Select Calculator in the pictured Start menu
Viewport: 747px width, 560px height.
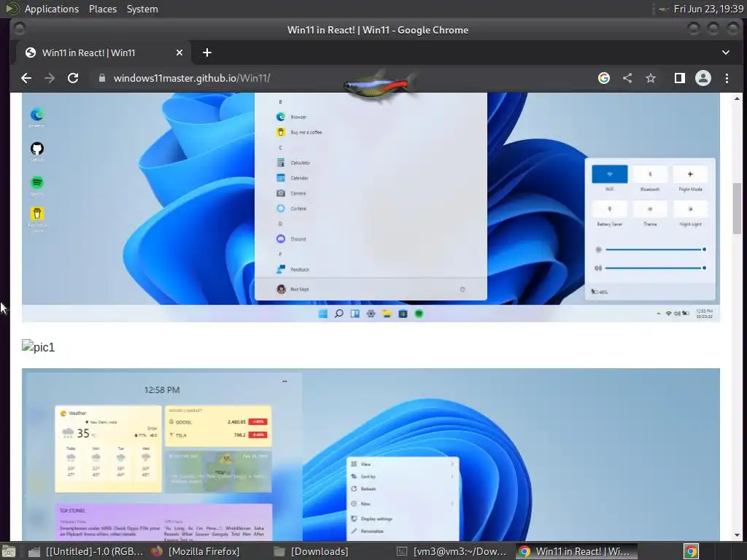point(293,163)
